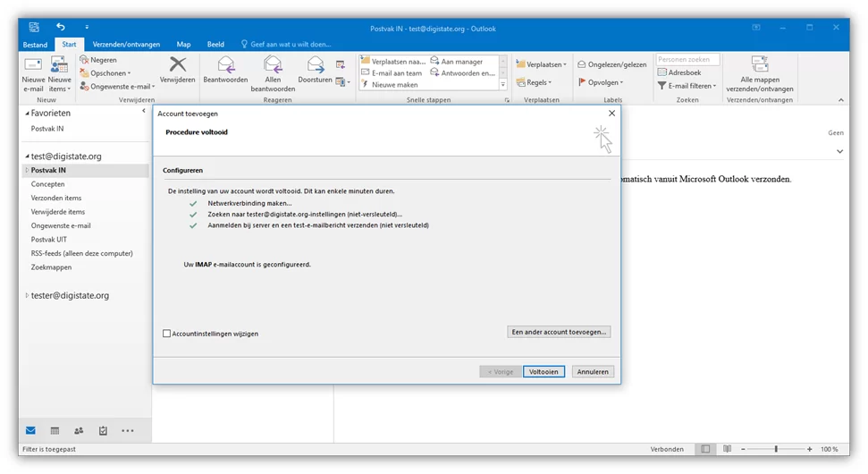
Task: Open E-mail filteren dropdown
Action: [687, 86]
